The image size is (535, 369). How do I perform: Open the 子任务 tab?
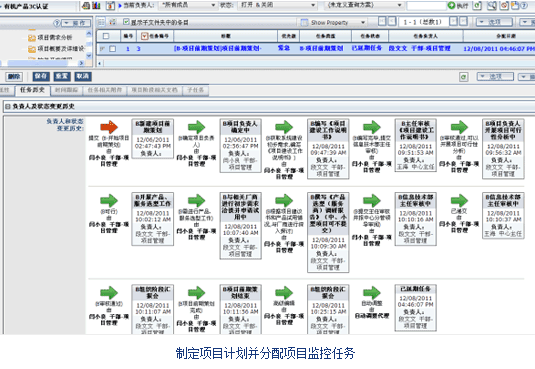[x=195, y=90]
